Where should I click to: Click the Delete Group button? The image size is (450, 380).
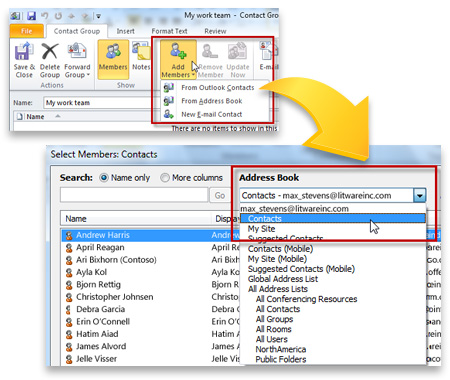pos(50,61)
